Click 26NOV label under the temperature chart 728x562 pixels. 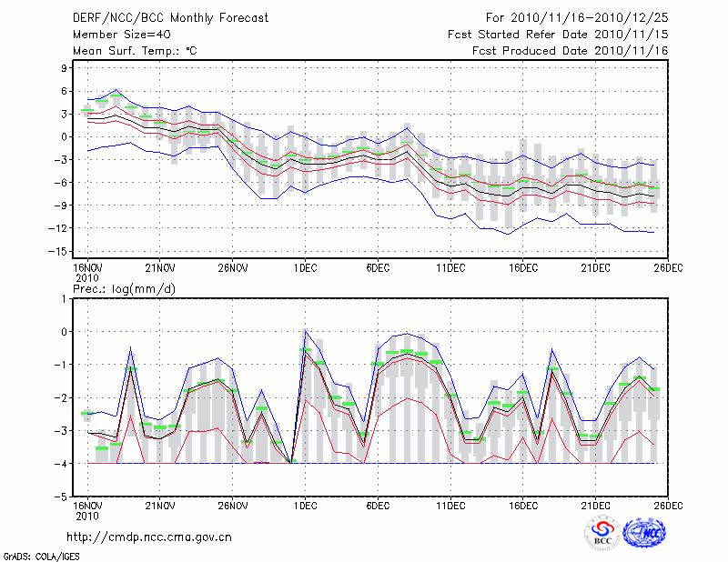233,267
